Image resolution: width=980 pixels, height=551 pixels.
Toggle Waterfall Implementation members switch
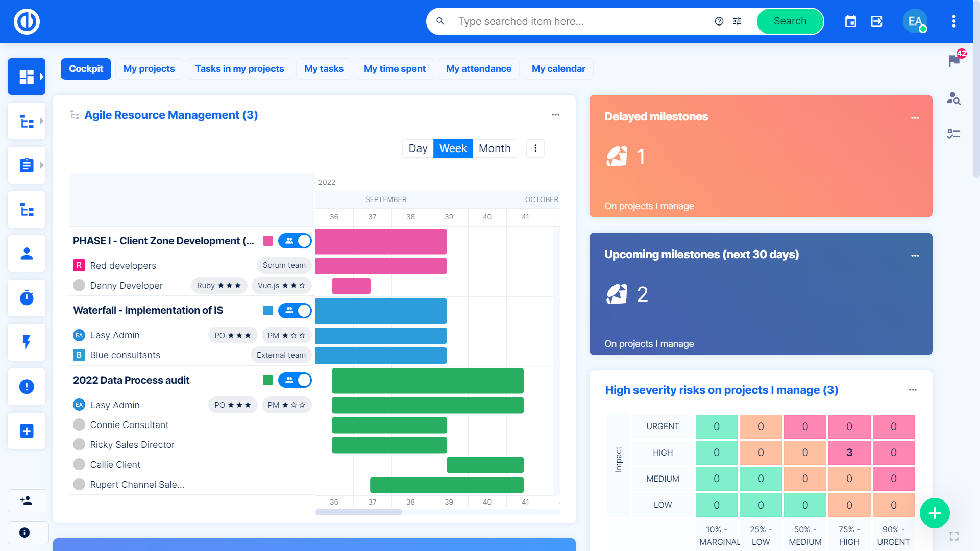pyautogui.click(x=295, y=311)
